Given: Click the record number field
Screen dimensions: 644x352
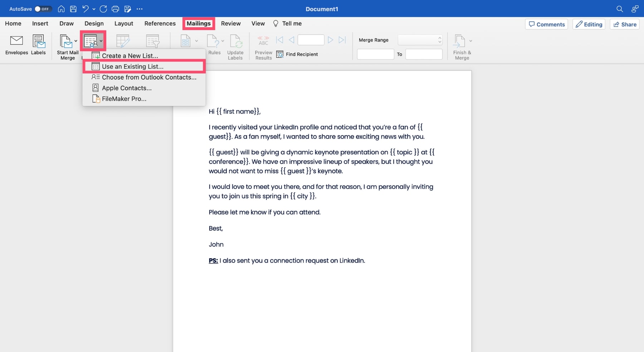Looking at the screenshot, I should (x=311, y=40).
